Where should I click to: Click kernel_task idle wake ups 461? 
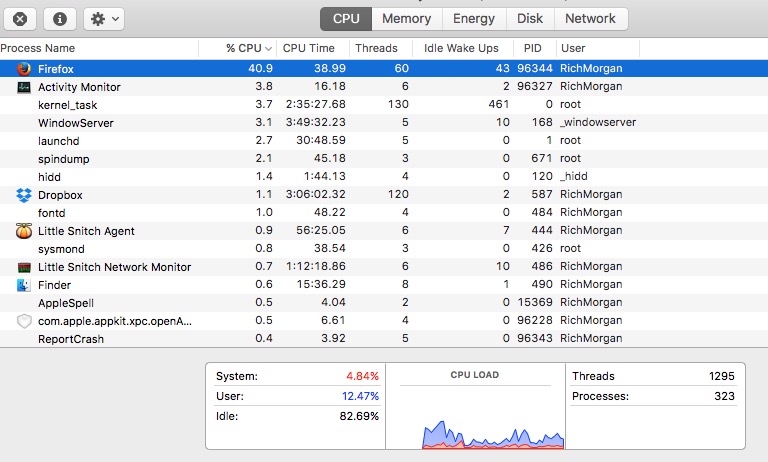point(499,104)
